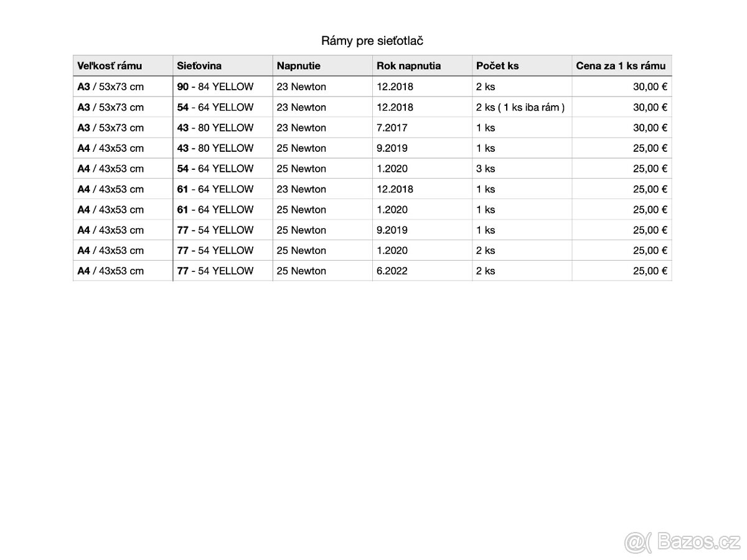Select the "43 - 80 YELLOW" cell in the A4 row
Viewport: 747px width, 560px height.
(x=215, y=148)
